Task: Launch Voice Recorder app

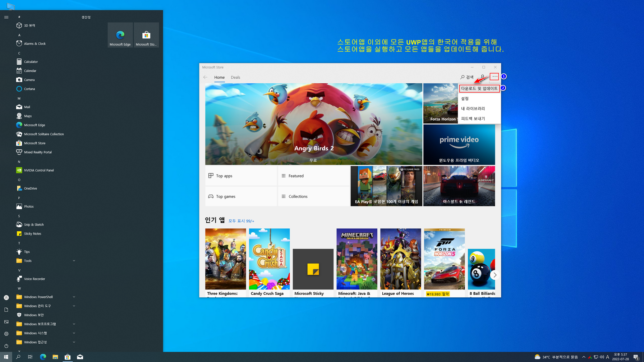Action: (x=45, y=279)
